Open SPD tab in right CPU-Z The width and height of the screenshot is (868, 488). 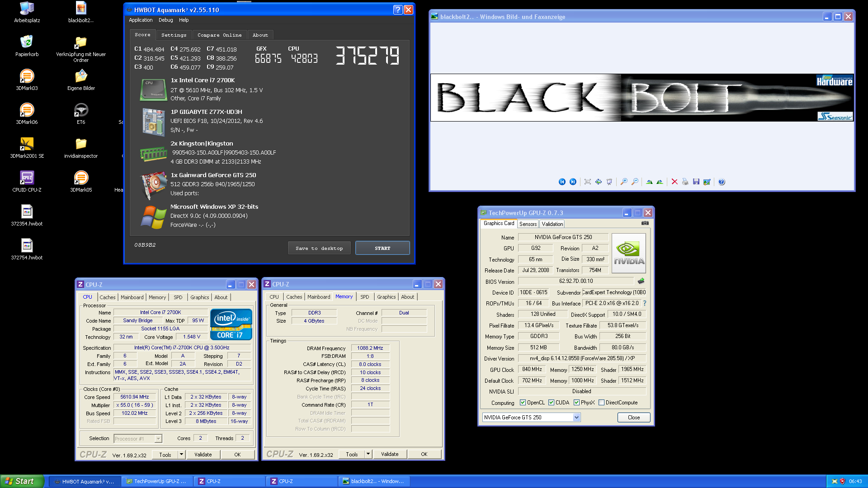[x=364, y=297]
